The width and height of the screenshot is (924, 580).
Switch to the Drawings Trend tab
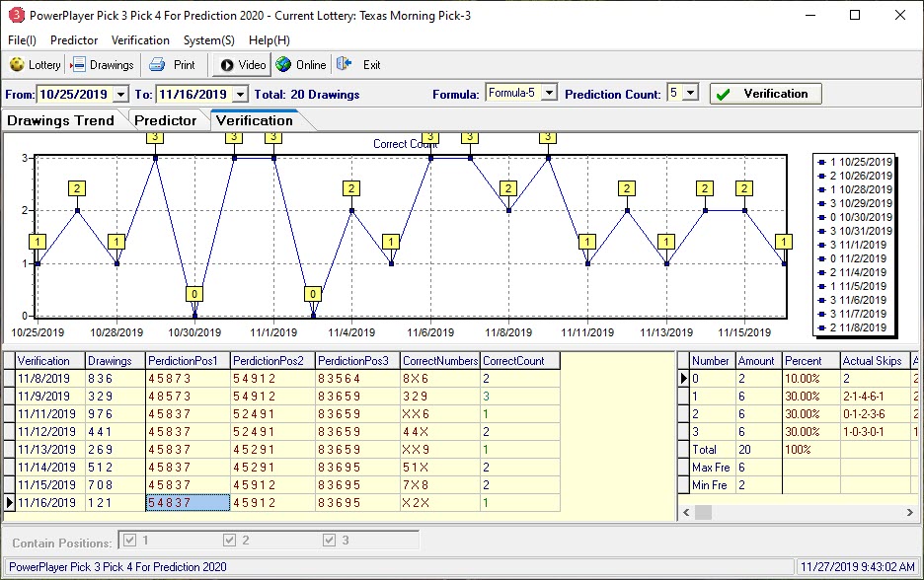click(x=61, y=120)
